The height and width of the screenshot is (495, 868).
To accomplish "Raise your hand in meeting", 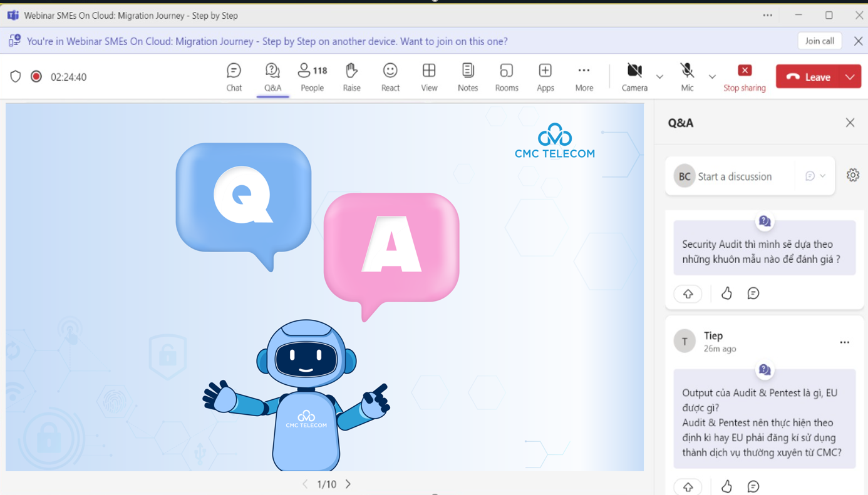I will (x=351, y=77).
